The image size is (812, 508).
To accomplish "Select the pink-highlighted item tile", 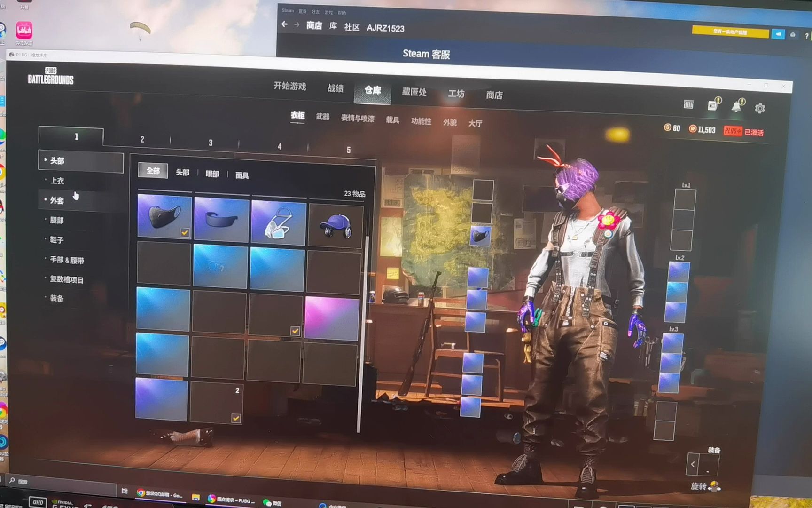I will coord(332,318).
